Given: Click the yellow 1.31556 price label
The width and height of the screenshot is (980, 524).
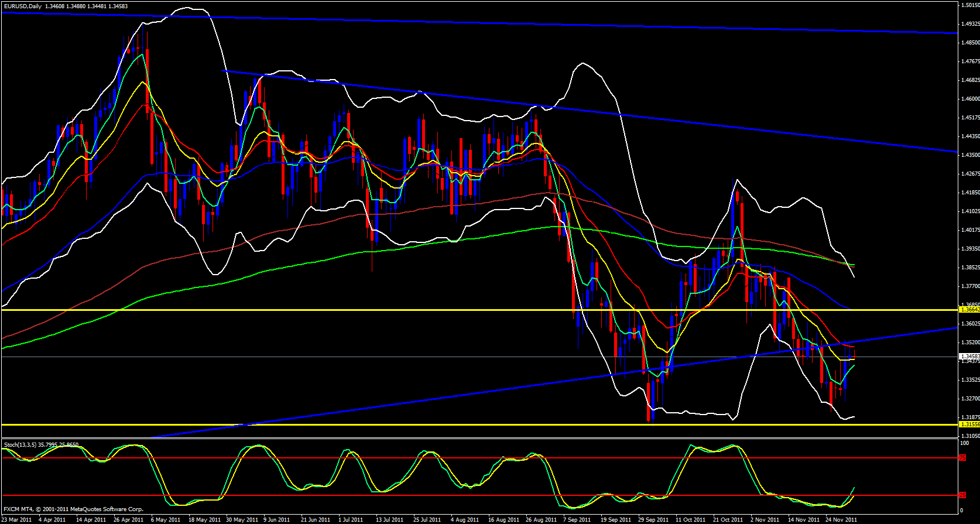Looking at the screenshot, I should 969,424.
